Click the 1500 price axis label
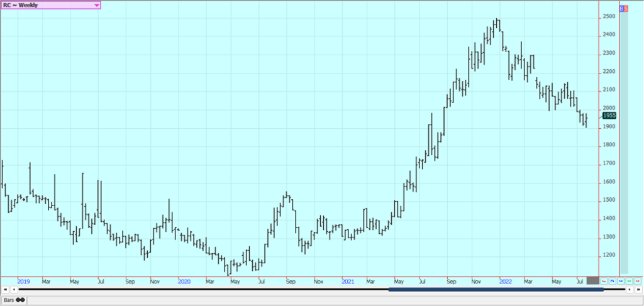The width and height of the screenshot is (644, 306). click(x=609, y=200)
